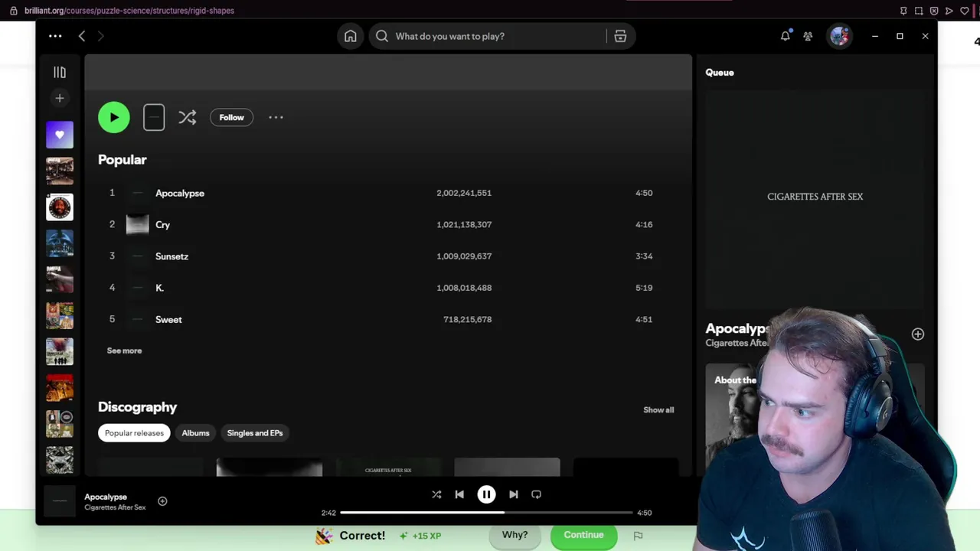Open Cigarettes After Sex link in player bar
This screenshot has height=551, width=980.
(x=115, y=507)
